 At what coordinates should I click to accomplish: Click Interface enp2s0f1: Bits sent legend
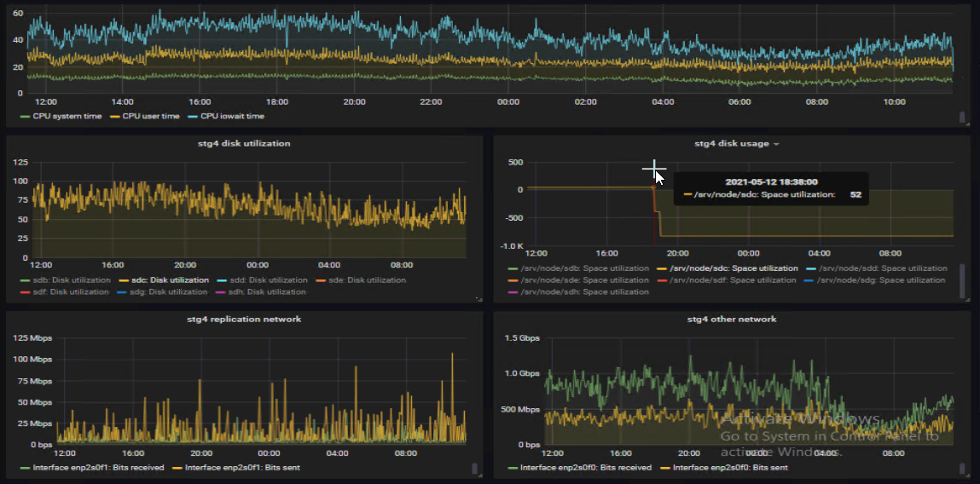241,467
